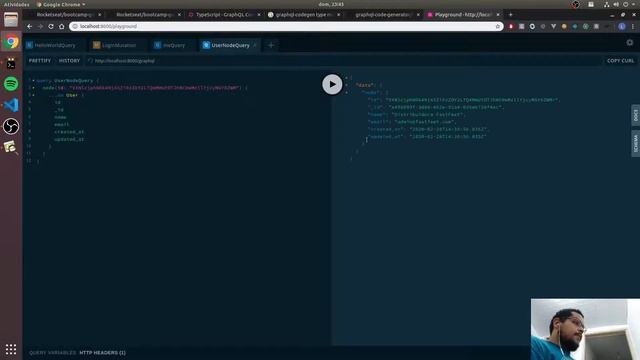Click the COPY CURL button

(x=620, y=61)
